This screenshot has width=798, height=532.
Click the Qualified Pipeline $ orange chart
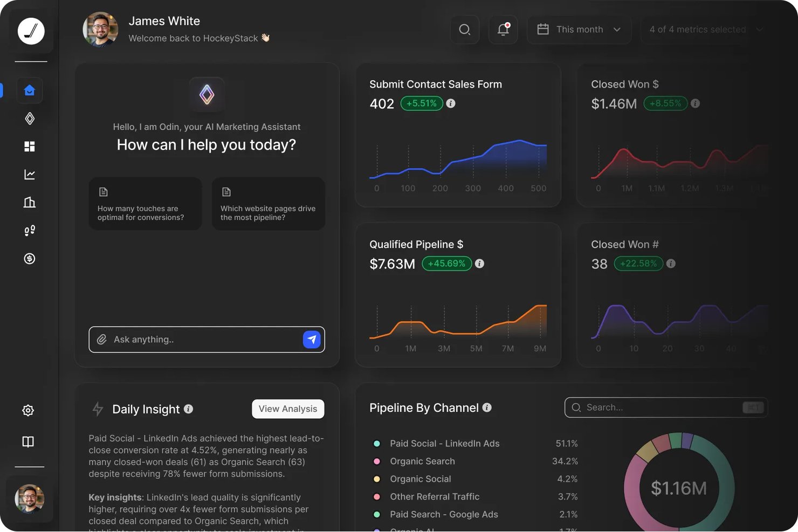point(458,321)
